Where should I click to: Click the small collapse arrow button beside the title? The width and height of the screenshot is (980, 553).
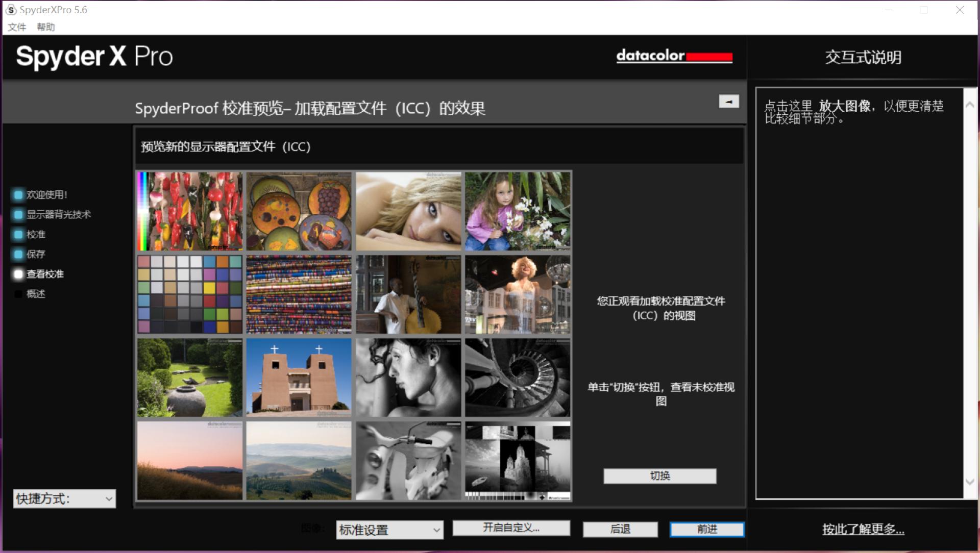(x=728, y=102)
